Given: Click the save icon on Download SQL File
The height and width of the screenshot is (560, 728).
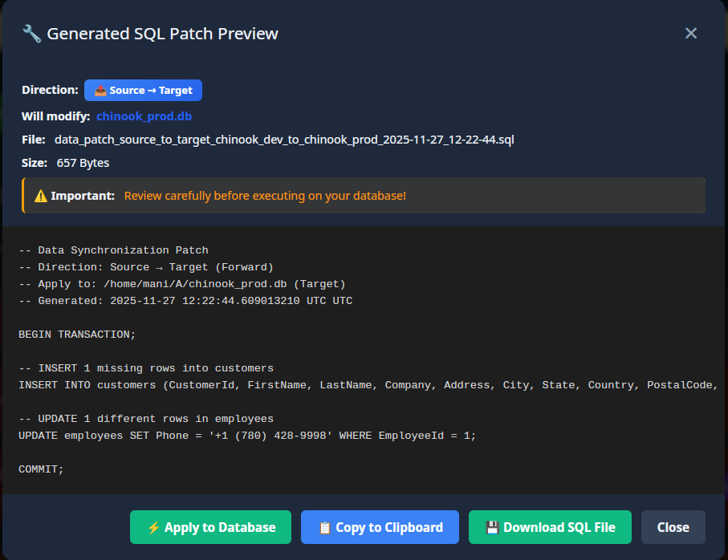Looking at the screenshot, I should tap(491, 527).
